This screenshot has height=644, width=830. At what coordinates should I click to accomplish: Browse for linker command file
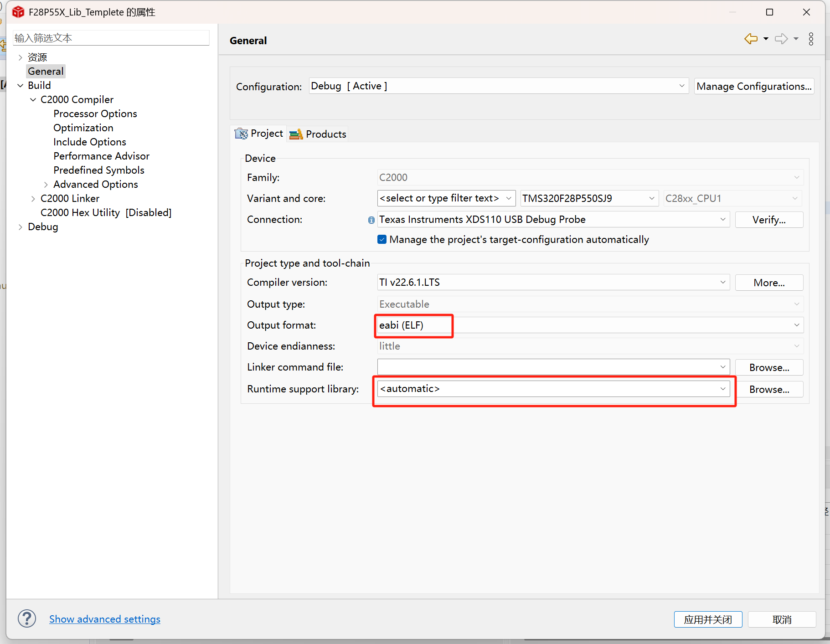click(x=769, y=367)
